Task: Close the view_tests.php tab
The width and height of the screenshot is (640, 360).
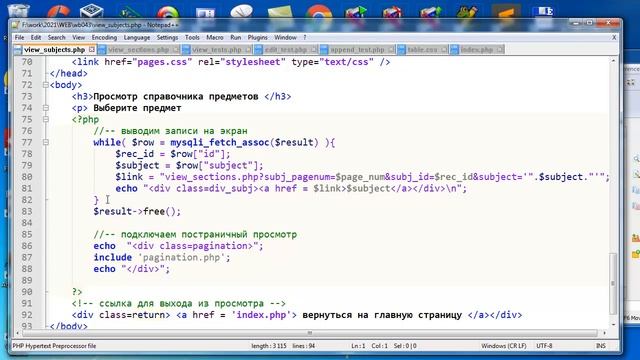Action: [248, 49]
